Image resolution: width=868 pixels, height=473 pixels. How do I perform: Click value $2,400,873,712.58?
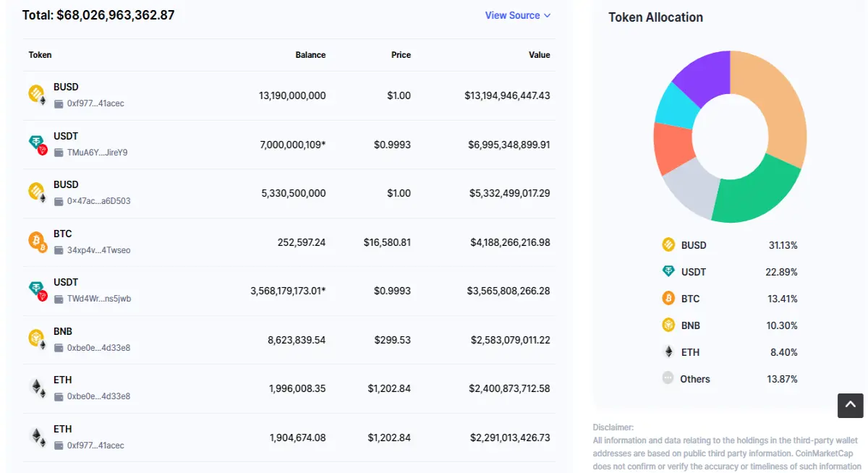pos(510,388)
